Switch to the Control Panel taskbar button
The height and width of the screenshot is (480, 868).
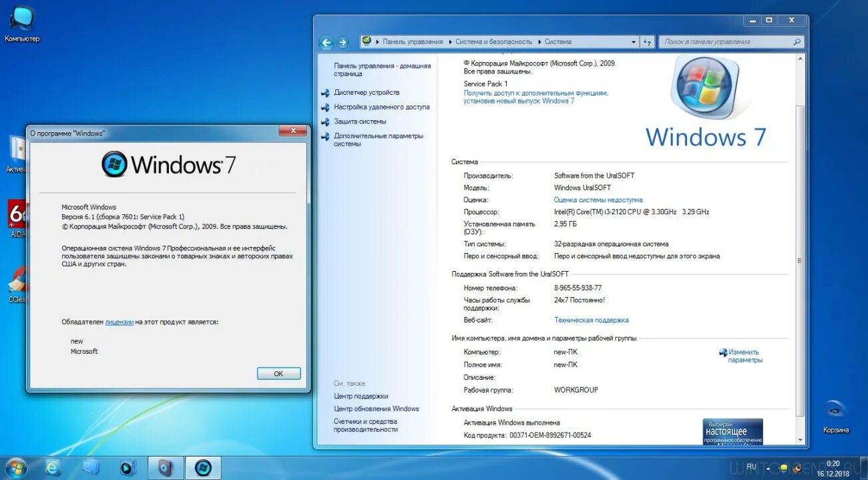pos(166,468)
